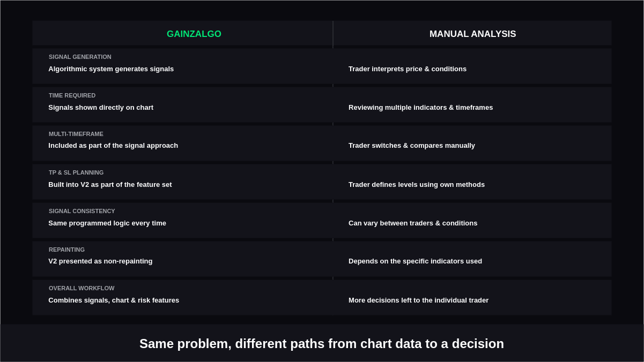This screenshot has height=362, width=644.
Task: Click 'Trader interprets price & conditions' cell
Action: point(408,69)
